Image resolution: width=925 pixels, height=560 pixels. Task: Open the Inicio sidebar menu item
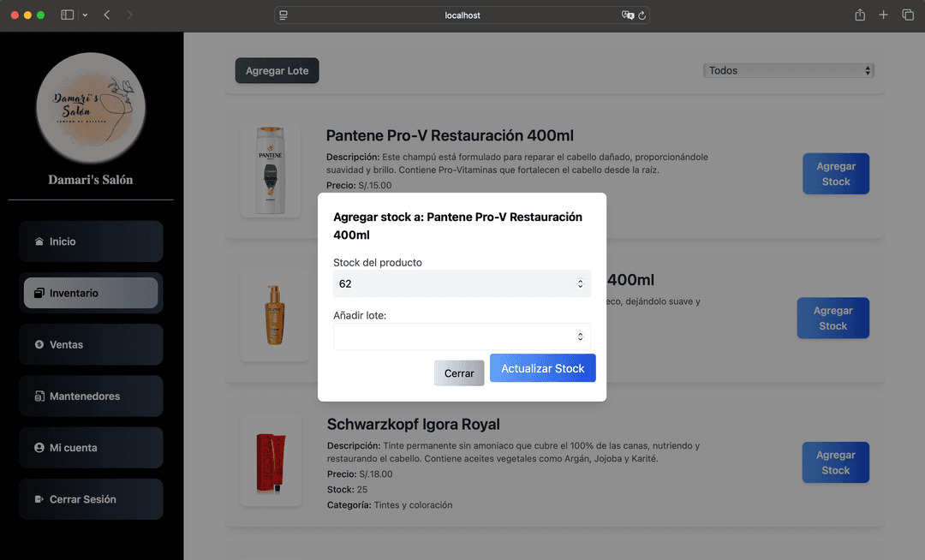pos(91,241)
